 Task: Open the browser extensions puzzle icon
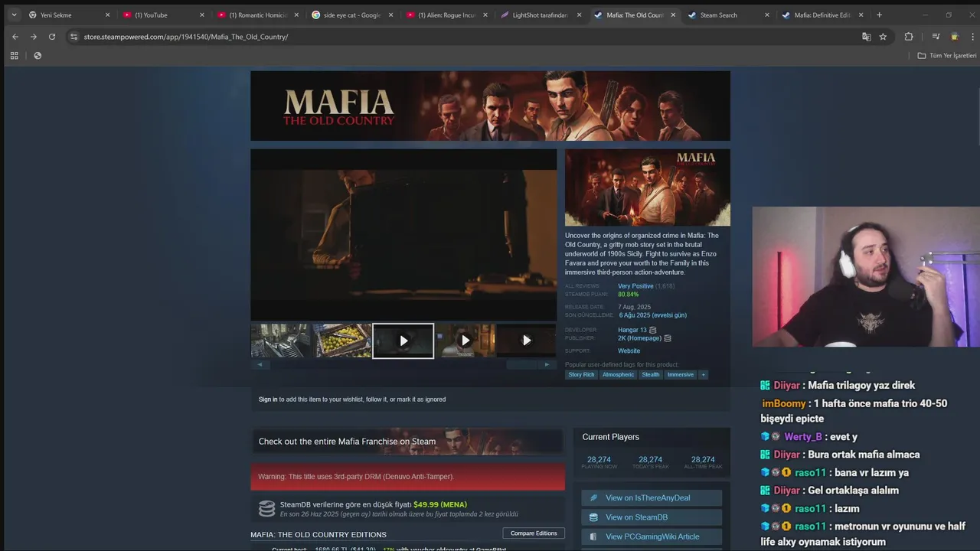(x=909, y=37)
